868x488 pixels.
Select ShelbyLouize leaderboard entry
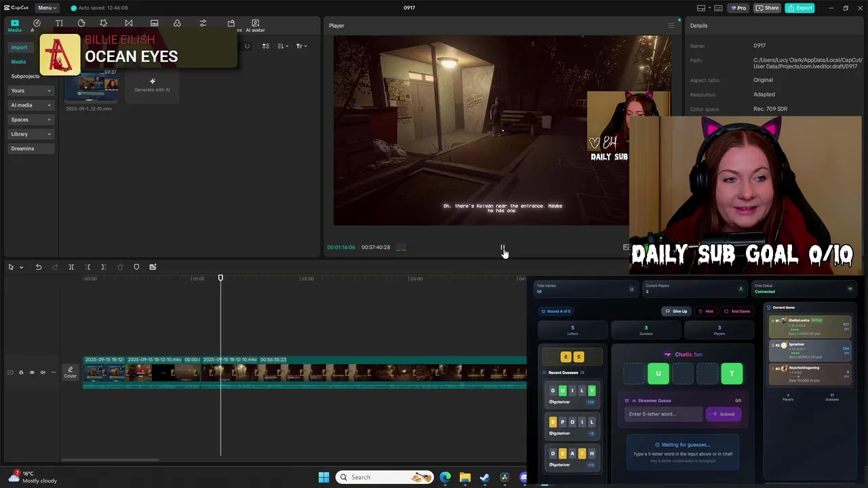[810, 327]
